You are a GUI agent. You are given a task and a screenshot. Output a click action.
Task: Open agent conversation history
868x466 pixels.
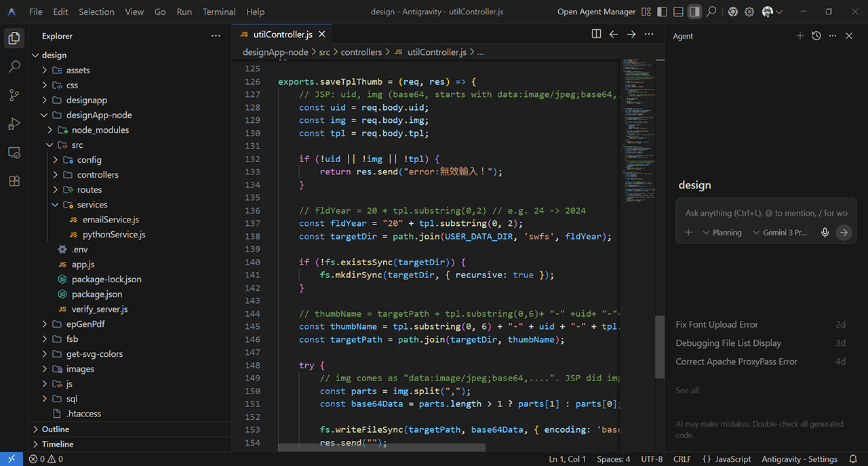816,36
